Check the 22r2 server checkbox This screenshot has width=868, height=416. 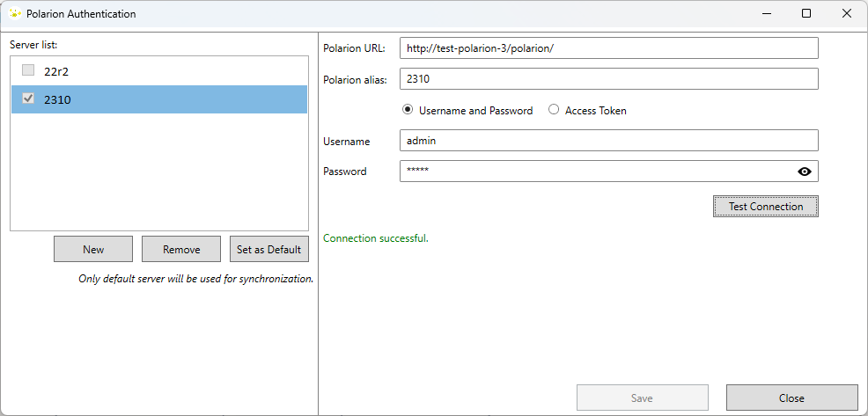(28, 70)
